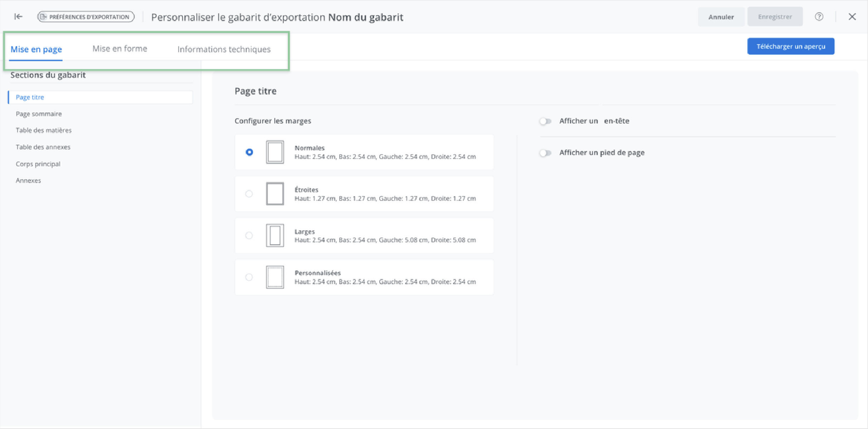The height and width of the screenshot is (429, 868).
Task: Enable the Afficher un pied de page toggle
Action: [545, 153]
